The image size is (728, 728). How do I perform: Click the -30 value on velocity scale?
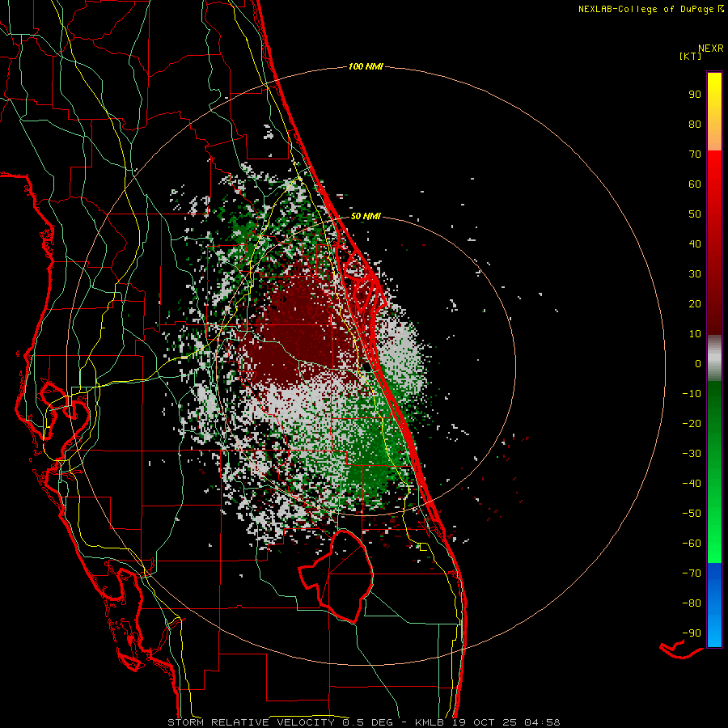(692, 454)
